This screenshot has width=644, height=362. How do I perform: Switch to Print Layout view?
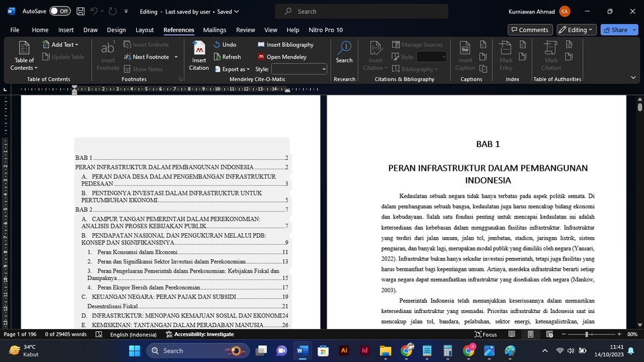[531, 334]
